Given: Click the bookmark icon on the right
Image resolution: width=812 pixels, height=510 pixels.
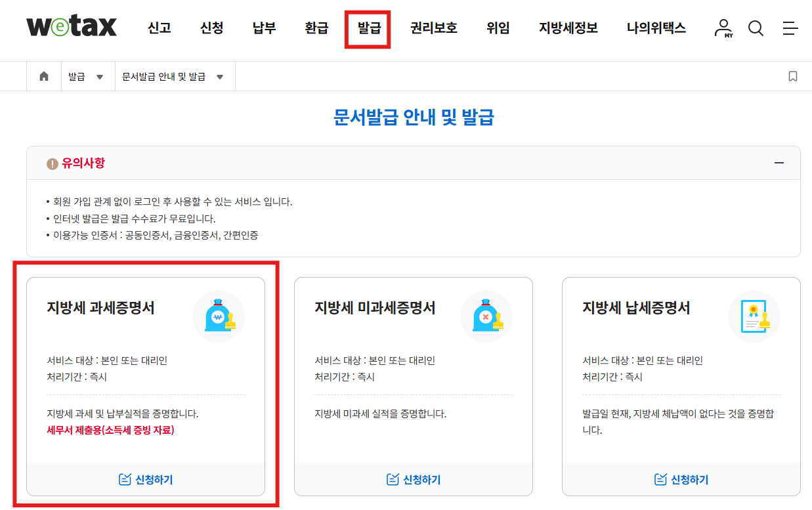Looking at the screenshot, I should [x=793, y=76].
